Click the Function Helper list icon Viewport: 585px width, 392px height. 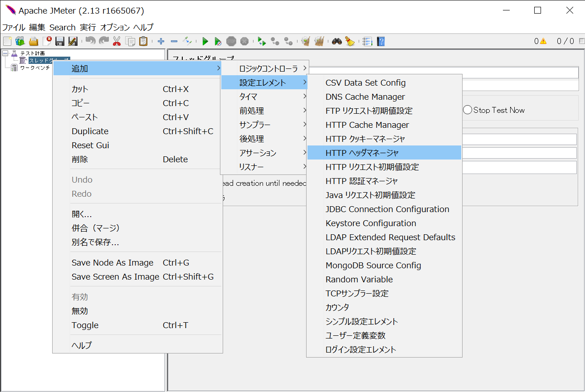click(x=367, y=41)
